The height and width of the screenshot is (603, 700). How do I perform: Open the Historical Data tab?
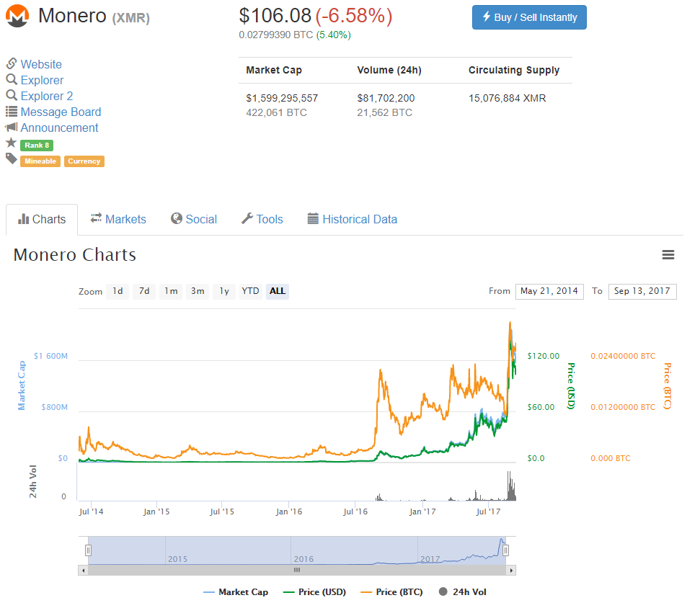point(352,219)
